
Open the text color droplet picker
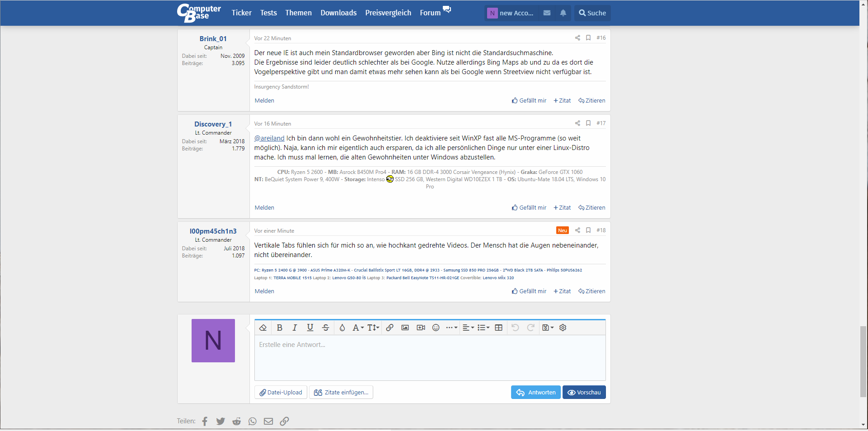pos(342,328)
